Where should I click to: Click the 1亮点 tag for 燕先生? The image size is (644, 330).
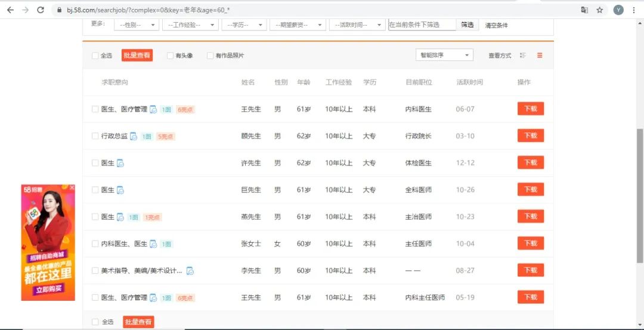pyautogui.click(x=152, y=217)
